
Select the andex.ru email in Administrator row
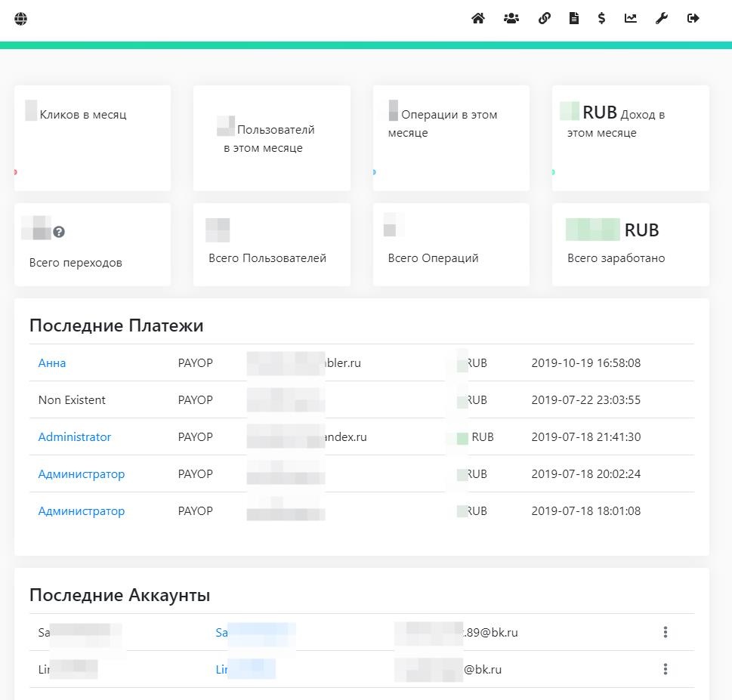coord(307,437)
